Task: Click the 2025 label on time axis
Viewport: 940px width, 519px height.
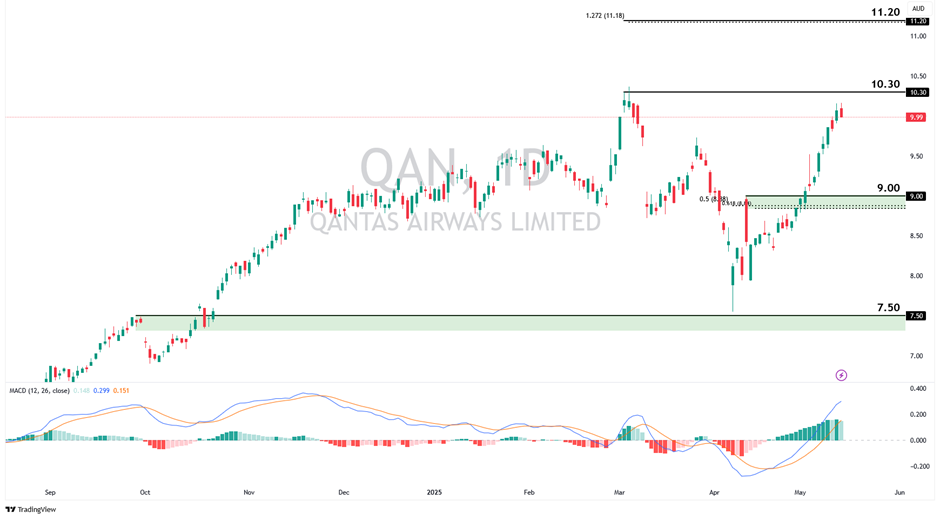Action: 434,492
